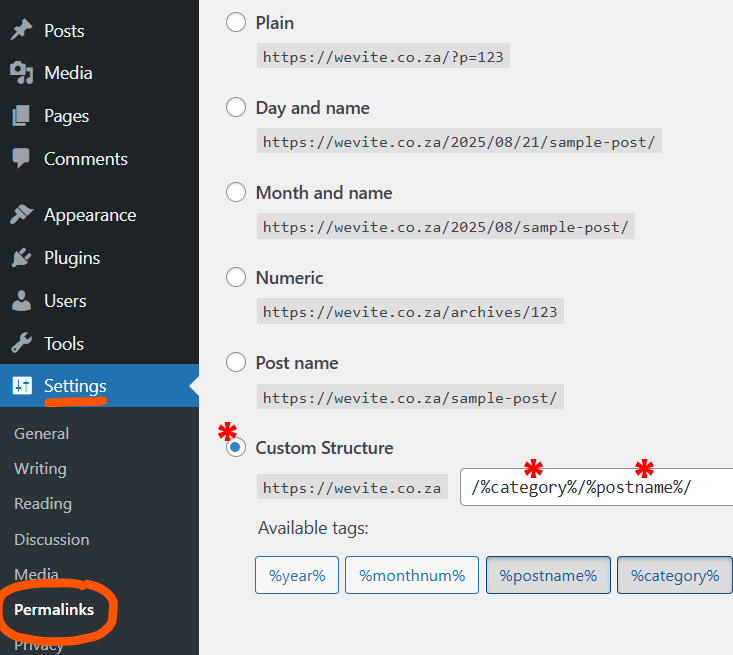
Task: Open Discussion settings submenu
Action: 52,540
